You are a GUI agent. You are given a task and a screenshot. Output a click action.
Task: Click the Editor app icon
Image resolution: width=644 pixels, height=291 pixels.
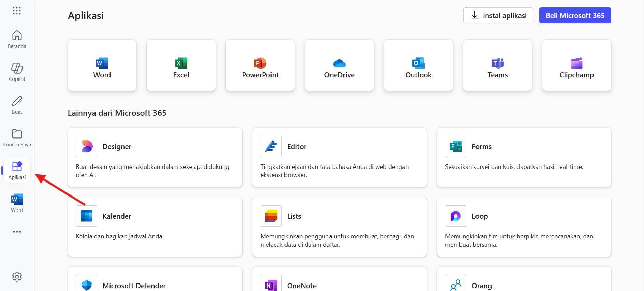click(271, 146)
